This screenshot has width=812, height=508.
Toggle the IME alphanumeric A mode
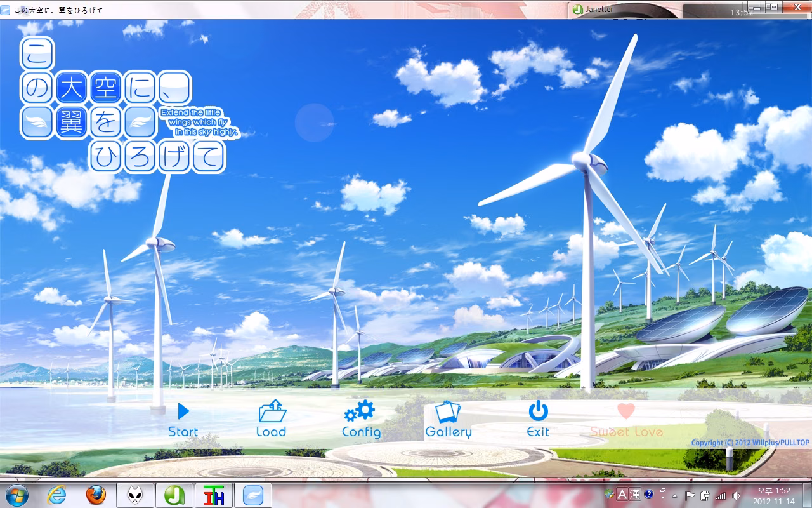tap(622, 494)
